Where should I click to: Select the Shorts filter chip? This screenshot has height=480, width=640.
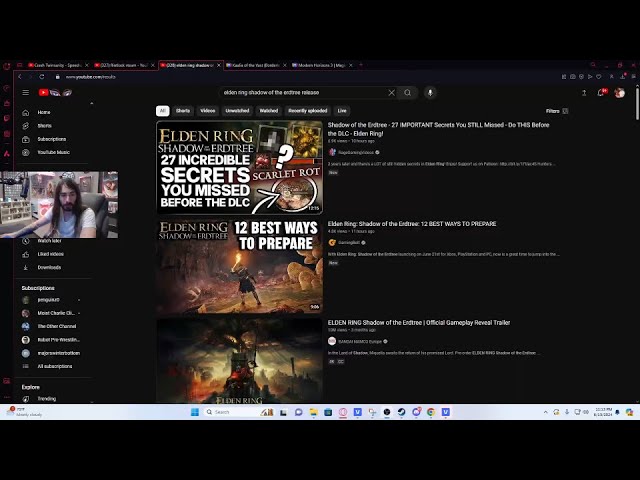(x=183, y=111)
